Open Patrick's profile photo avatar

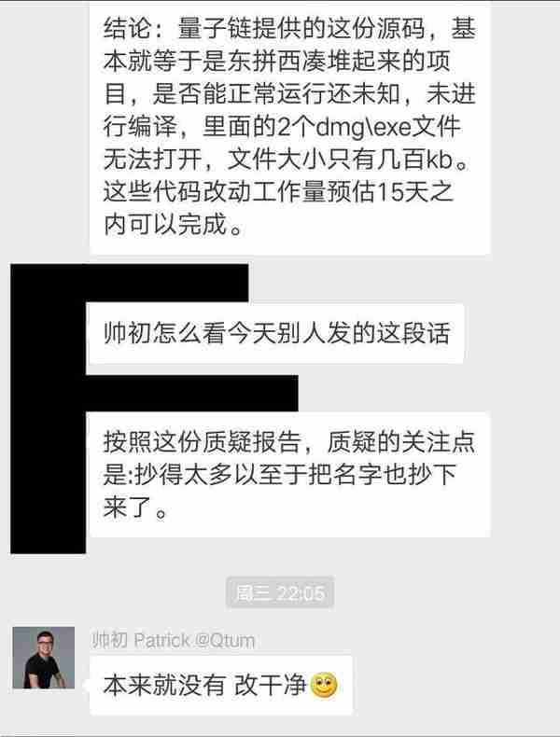(43, 657)
